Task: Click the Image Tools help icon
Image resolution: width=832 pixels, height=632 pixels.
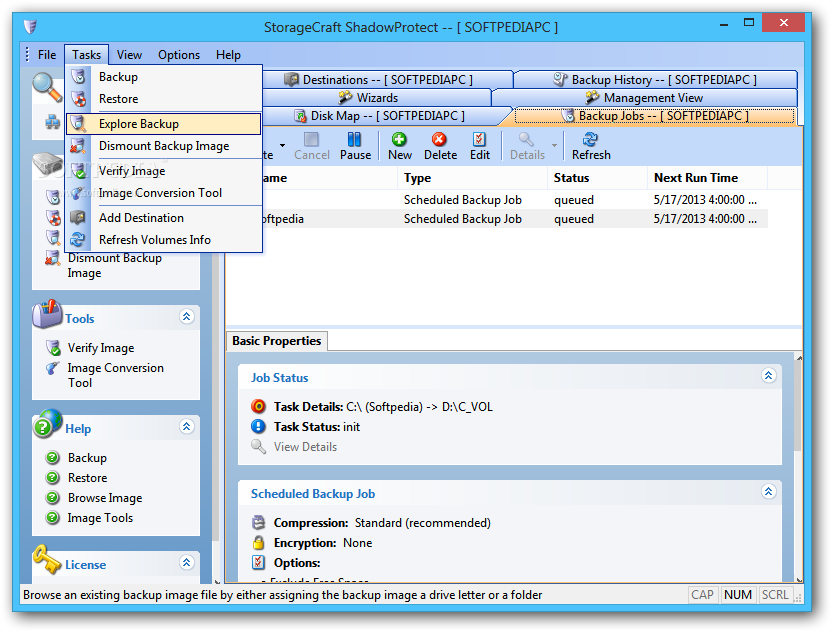Action: point(52,517)
